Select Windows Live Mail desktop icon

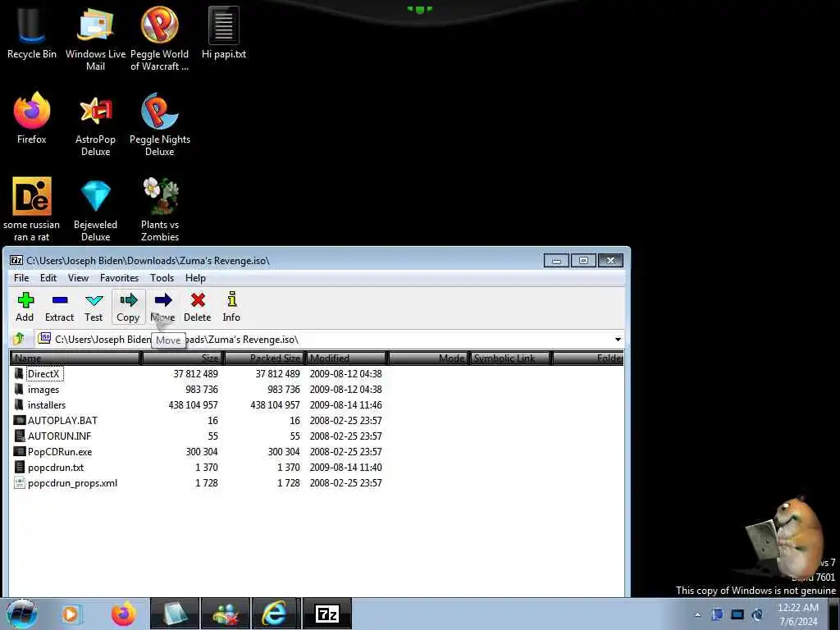(x=95, y=39)
